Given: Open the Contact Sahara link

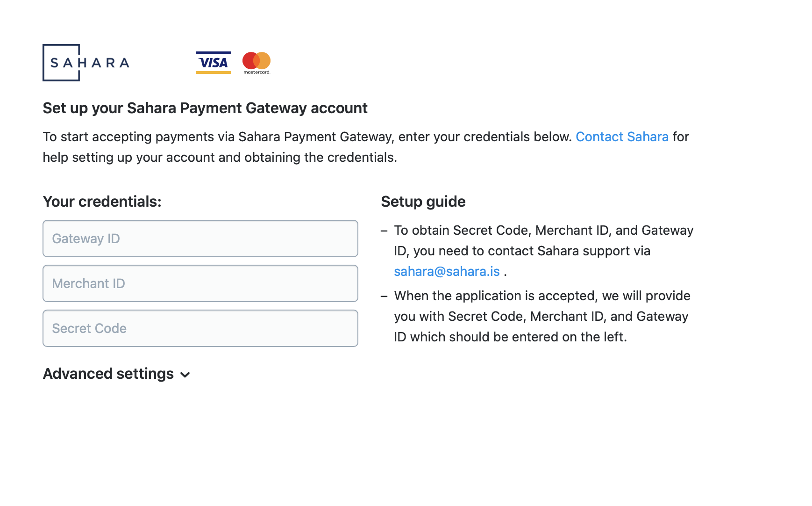Looking at the screenshot, I should 621,137.
